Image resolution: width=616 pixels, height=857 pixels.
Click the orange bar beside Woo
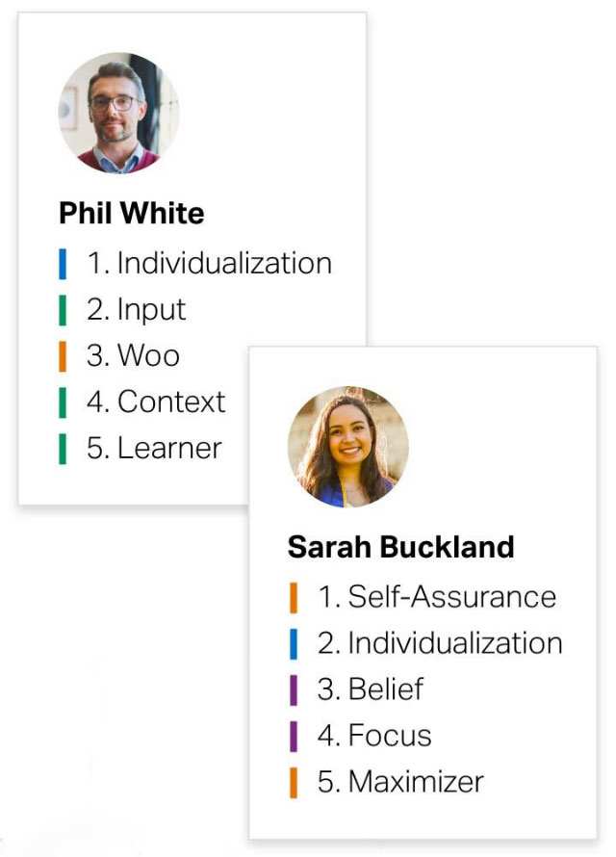click(63, 355)
